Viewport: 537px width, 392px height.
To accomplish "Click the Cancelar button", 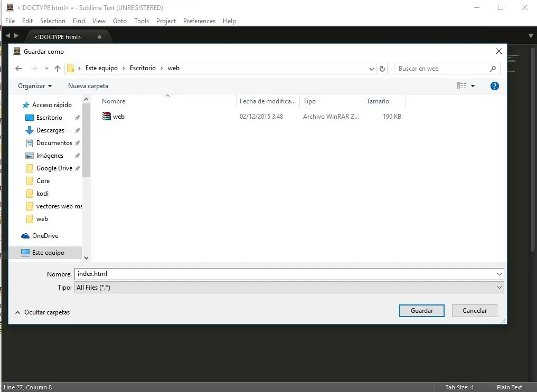I will [x=474, y=311].
